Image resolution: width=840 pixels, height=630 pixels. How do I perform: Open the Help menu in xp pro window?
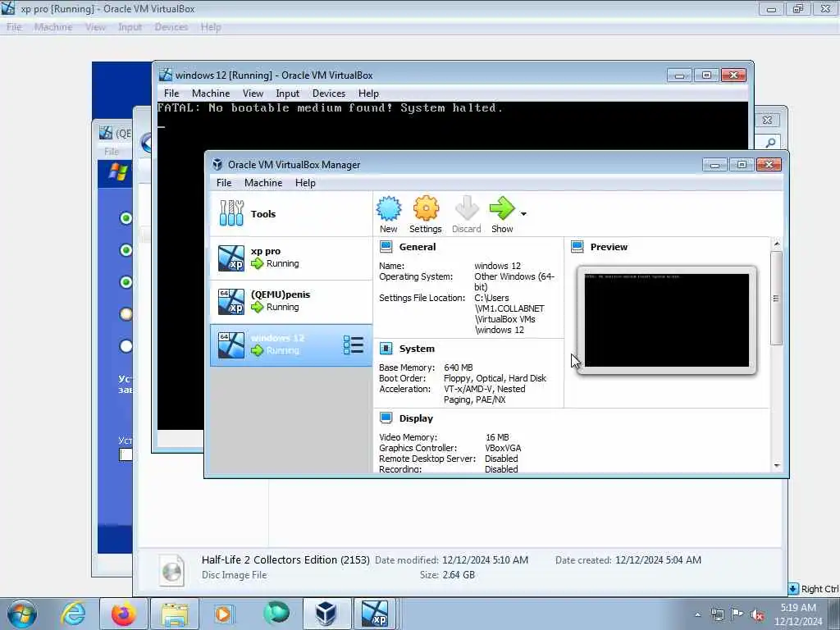[211, 27]
